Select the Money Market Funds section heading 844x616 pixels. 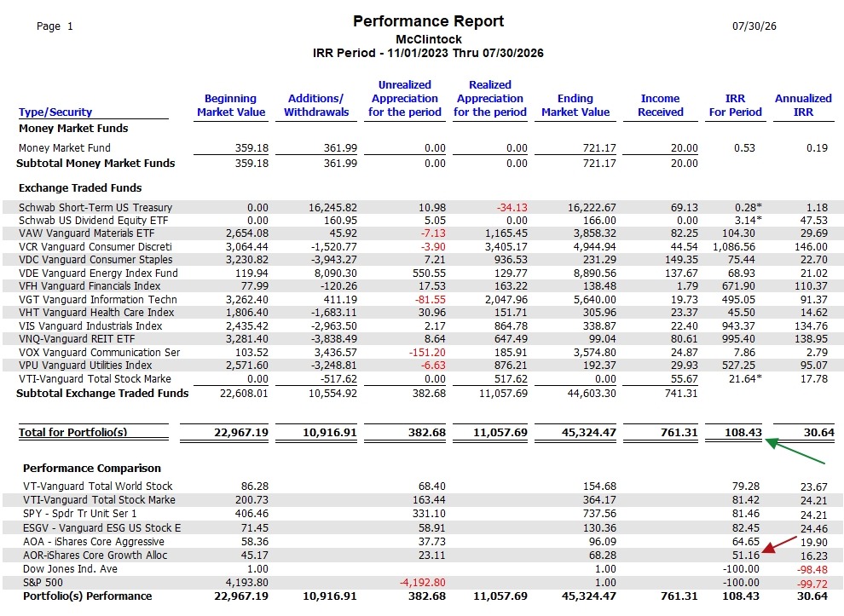(73, 128)
